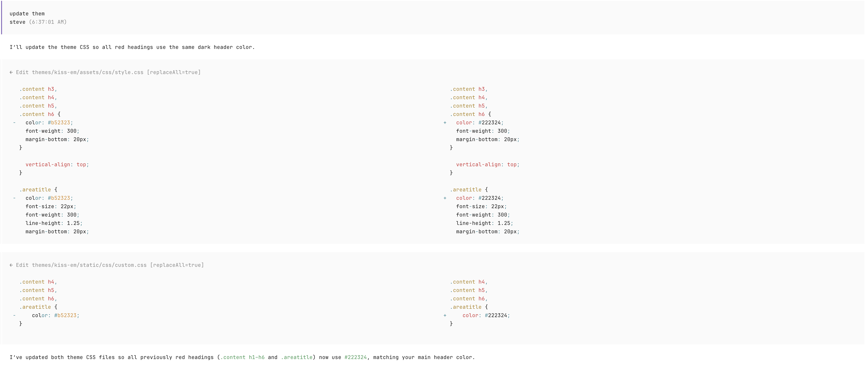Click the plus marker on the added #222324 line
This screenshot has width=868, height=368.
tap(445, 123)
